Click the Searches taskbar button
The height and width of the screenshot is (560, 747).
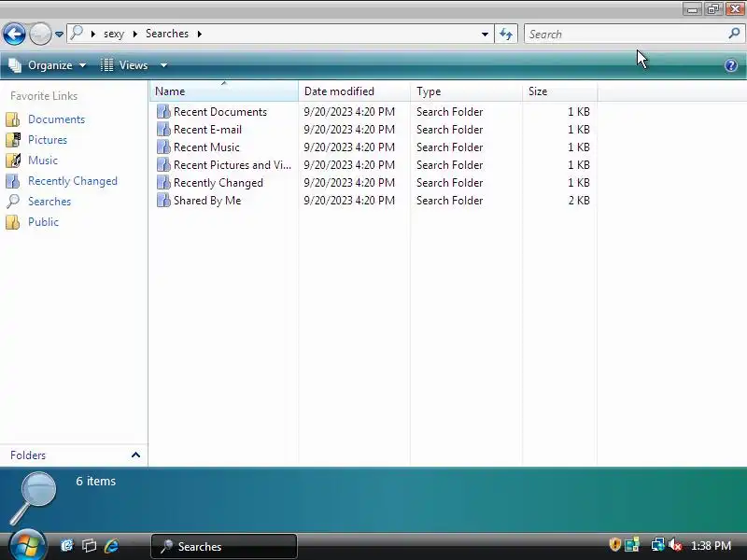click(224, 546)
